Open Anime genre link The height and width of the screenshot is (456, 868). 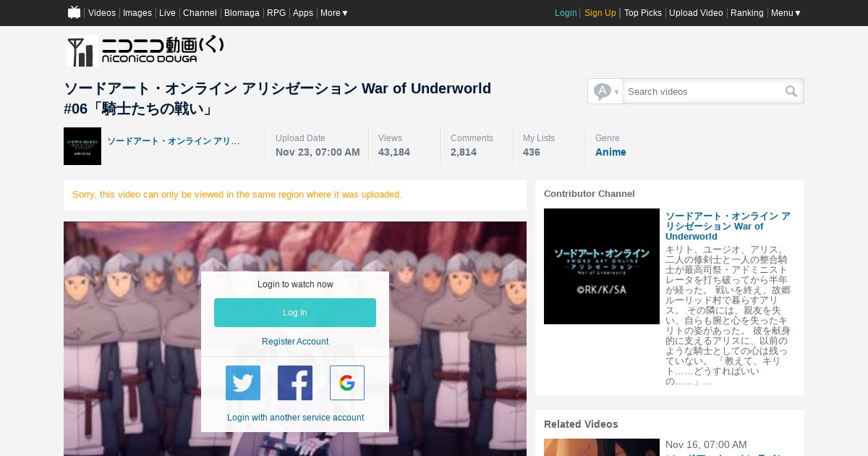tap(610, 152)
